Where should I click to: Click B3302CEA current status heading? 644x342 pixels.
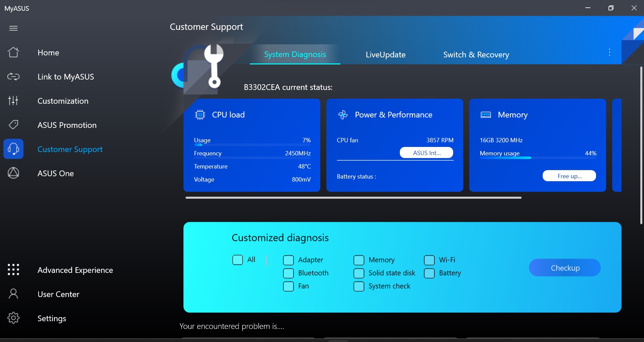288,88
